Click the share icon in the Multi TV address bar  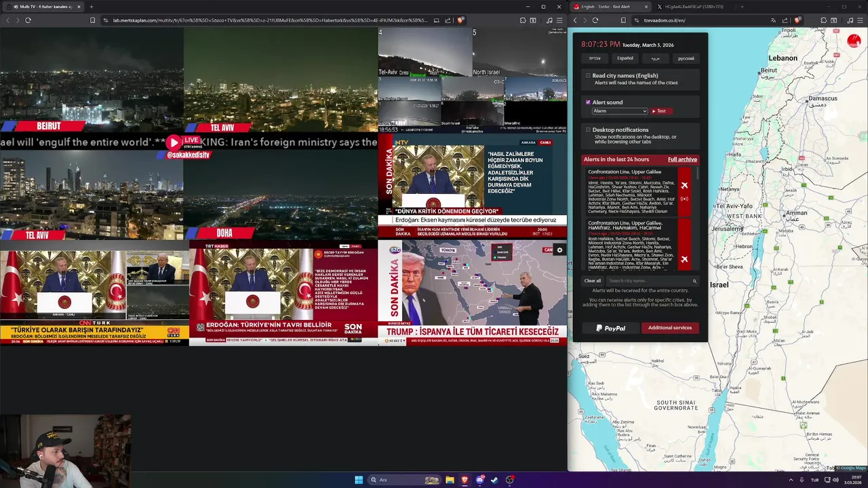448,20
